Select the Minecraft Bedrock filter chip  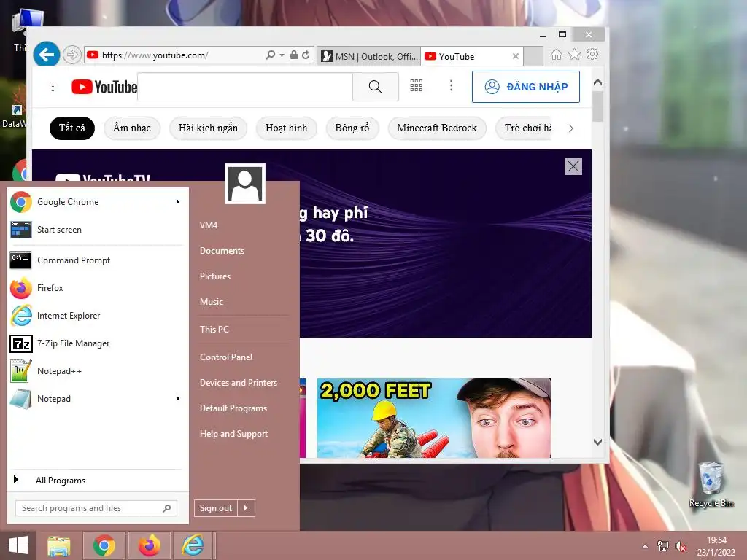point(437,128)
